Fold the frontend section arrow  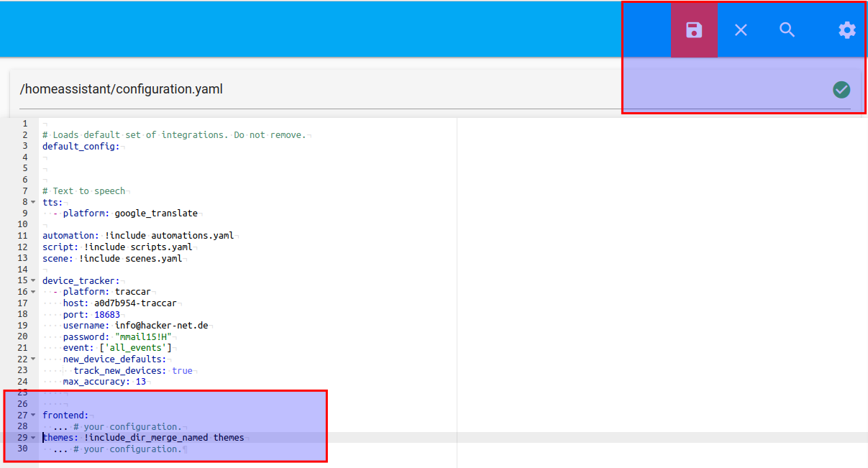click(x=33, y=415)
